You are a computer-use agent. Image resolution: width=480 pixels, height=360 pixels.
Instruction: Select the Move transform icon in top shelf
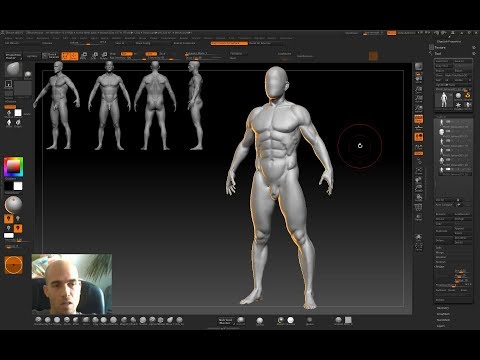click(x=84, y=56)
